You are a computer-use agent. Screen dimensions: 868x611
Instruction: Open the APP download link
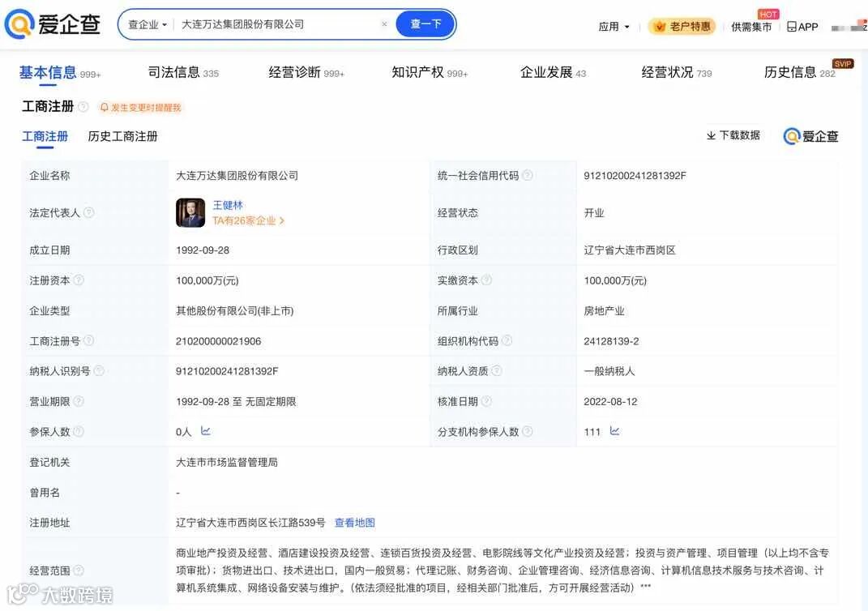click(802, 27)
